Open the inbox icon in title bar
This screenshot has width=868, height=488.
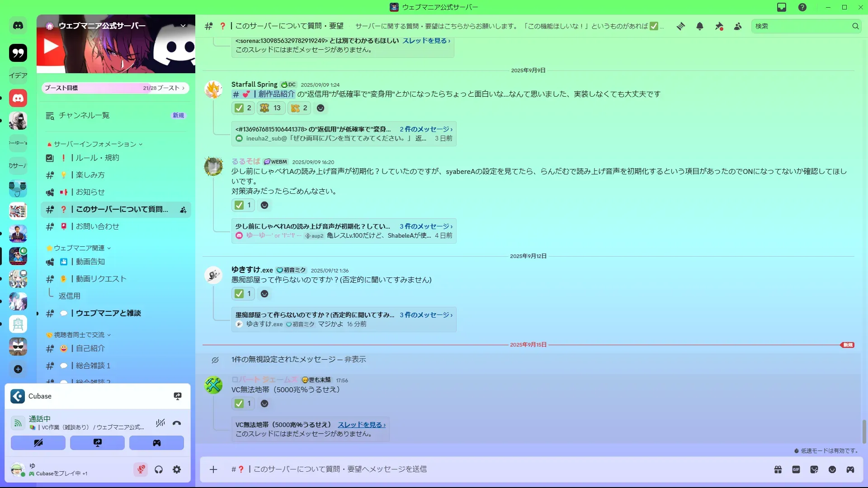click(x=782, y=7)
